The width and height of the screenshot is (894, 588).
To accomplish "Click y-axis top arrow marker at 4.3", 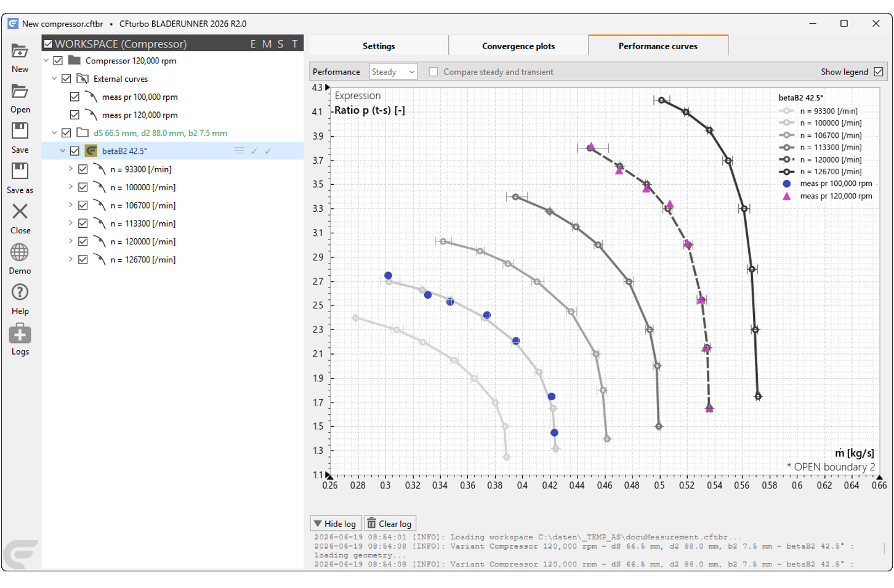I will pos(328,87).
